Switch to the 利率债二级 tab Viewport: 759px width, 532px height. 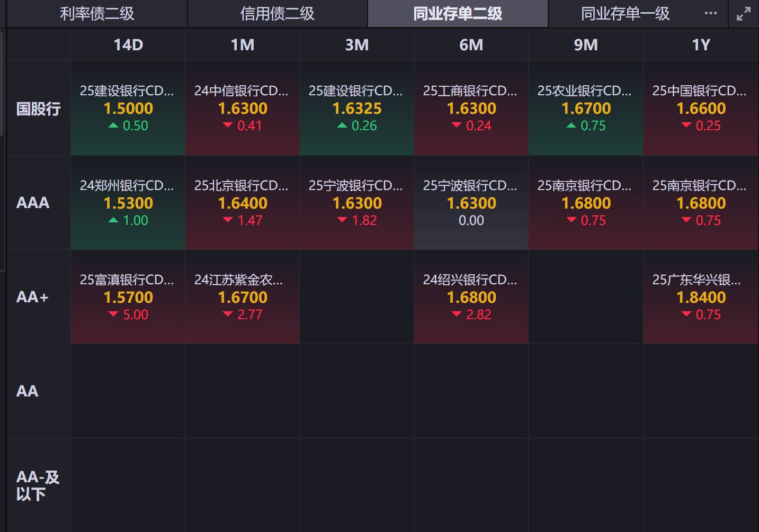tap(97, 14)
